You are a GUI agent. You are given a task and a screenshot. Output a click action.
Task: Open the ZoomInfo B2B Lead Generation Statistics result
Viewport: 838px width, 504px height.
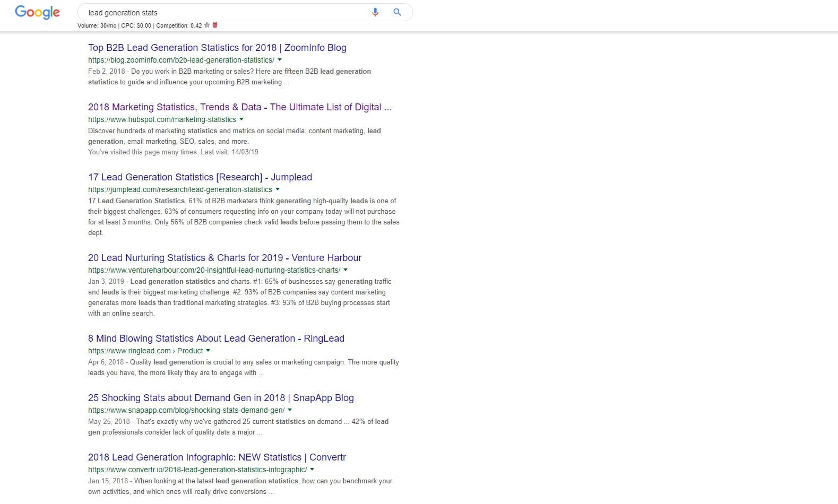217,48
